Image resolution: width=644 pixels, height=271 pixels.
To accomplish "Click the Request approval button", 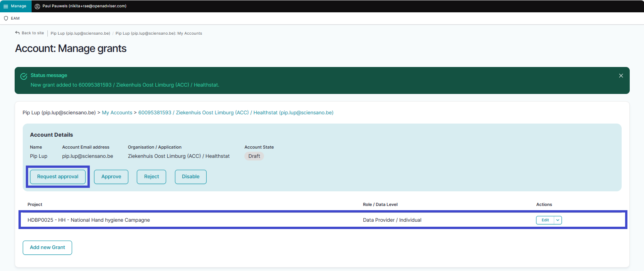I will click(x=58, y=177).
